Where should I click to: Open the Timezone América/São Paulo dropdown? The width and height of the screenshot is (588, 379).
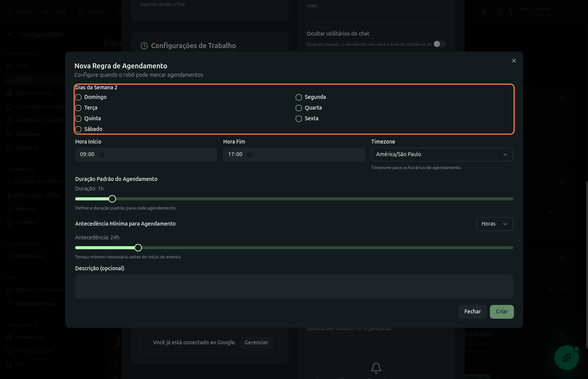coord(442,155)
